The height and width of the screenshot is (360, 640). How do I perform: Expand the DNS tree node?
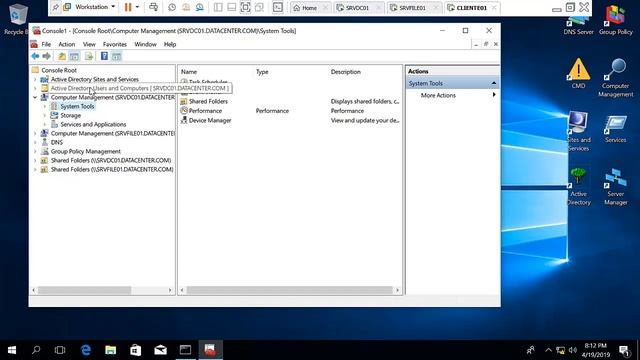35,142
